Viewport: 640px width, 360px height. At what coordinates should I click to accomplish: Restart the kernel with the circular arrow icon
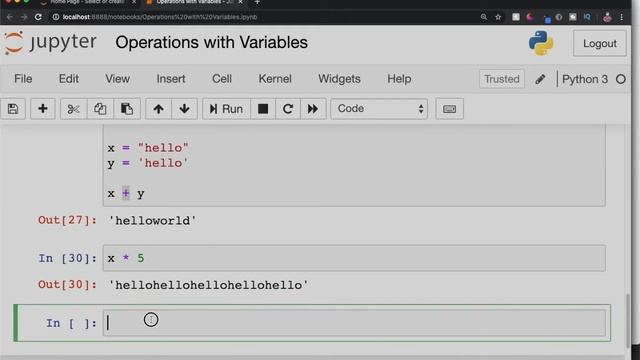tap(288, 109)
